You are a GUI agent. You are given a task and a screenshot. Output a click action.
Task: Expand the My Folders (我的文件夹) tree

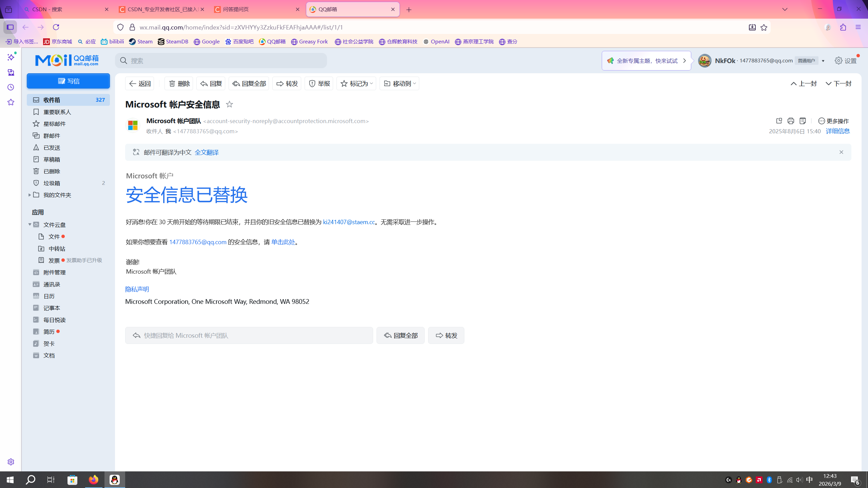(x=30, y=195)
